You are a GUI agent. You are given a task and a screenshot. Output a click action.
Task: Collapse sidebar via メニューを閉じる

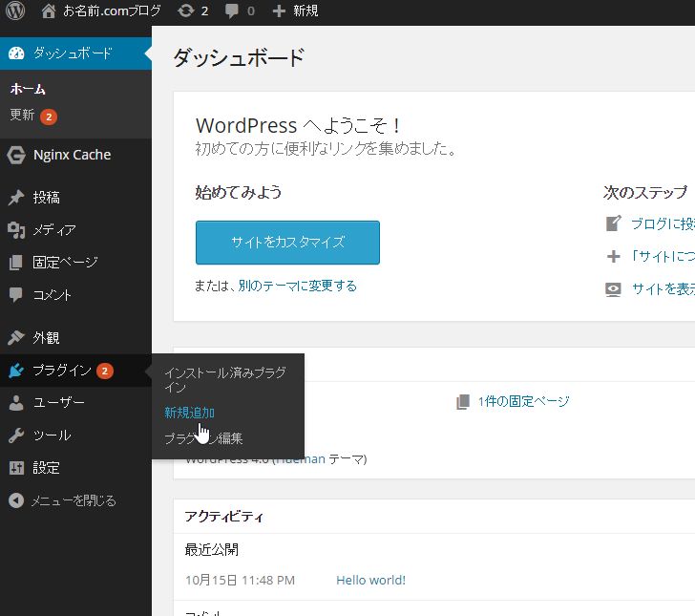(x=74, y=500)
